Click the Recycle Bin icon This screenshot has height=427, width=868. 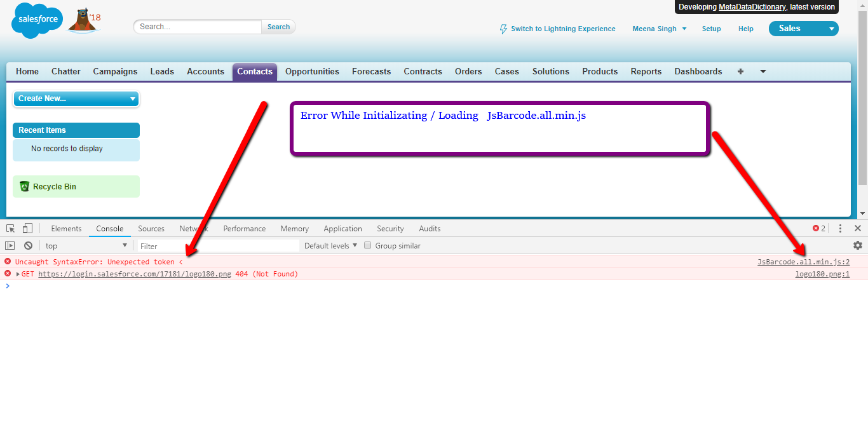(x=24, y=186)
